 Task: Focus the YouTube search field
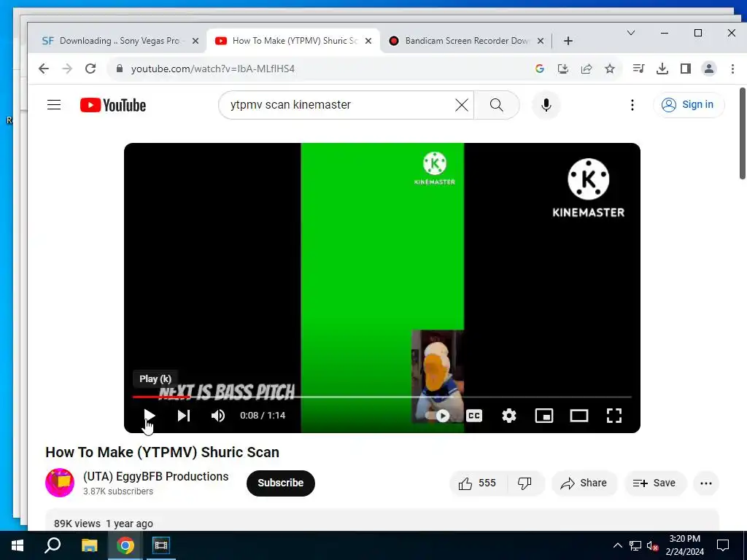(x=338, y=105)
